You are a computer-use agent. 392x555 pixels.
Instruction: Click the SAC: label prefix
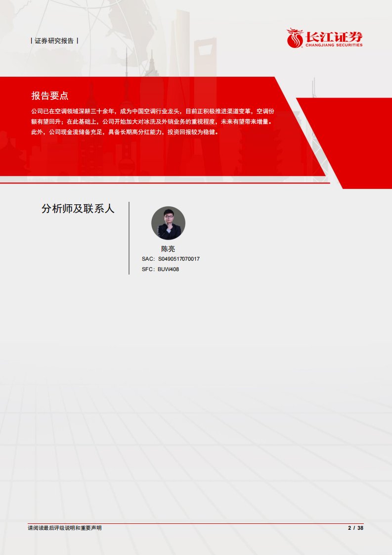[x=148, y=259]
